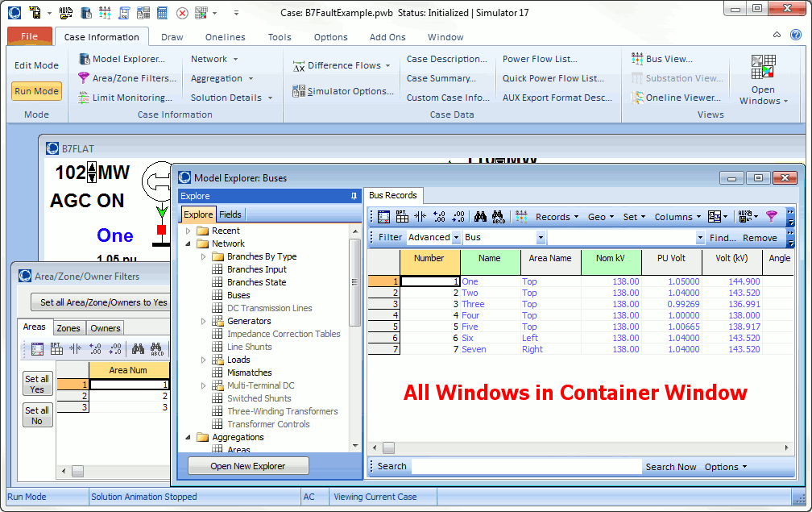
Task: Click the Model Explorer icon in ribbon
Action: pos(84,59)
